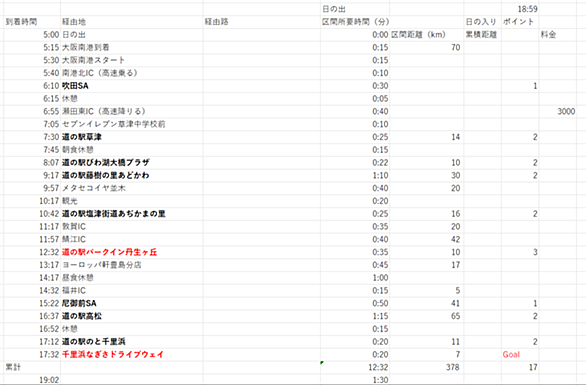Image resolution: width=586 pixels, height=385 pixels.
Task: Click the 累計 total row label
Action: click(32, 367)
